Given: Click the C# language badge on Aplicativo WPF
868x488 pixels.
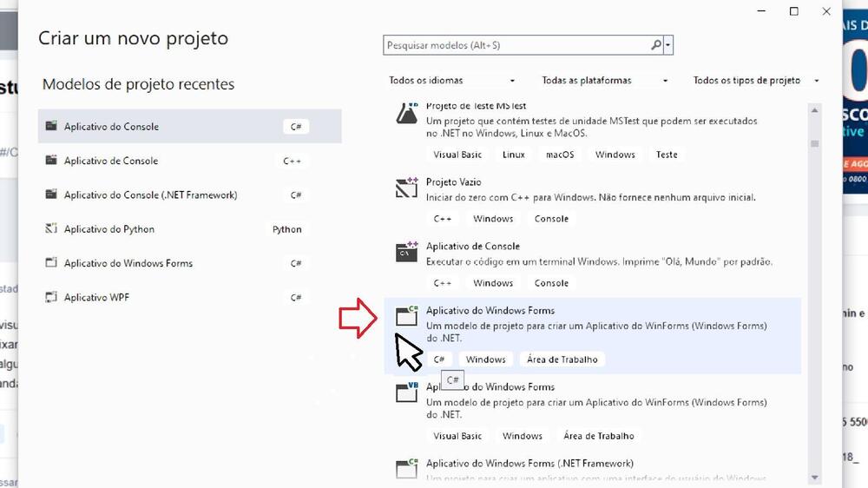Looking at the screenshot, I should click(x=296, y=298).
